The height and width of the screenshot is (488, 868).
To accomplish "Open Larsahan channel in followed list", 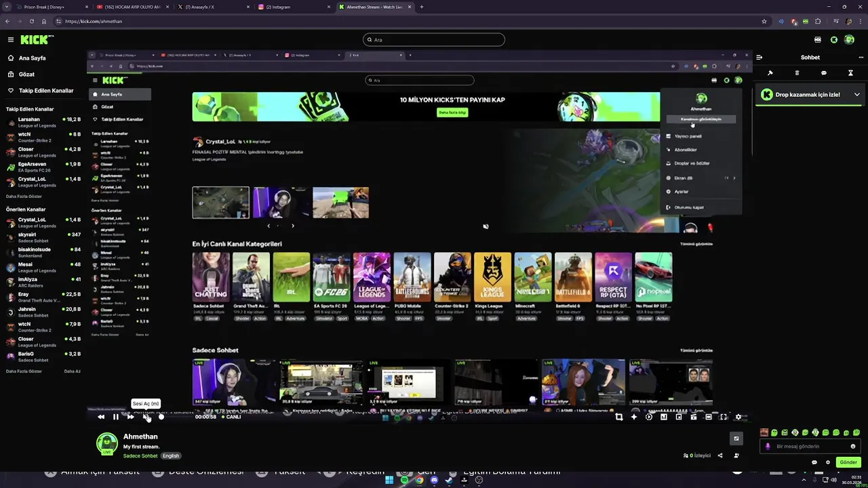I will coord(43,122).
